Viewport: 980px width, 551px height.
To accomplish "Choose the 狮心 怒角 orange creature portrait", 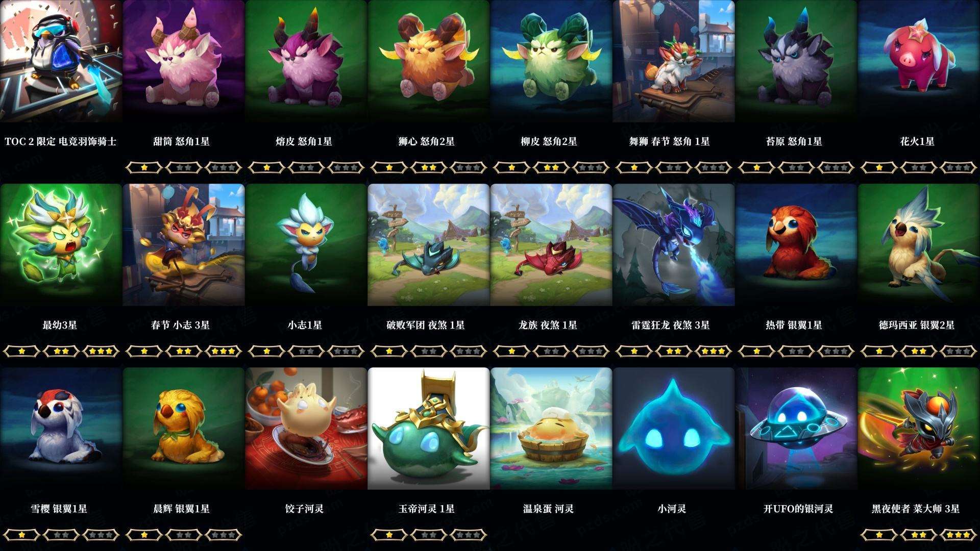I will click(x=429, y=61).
